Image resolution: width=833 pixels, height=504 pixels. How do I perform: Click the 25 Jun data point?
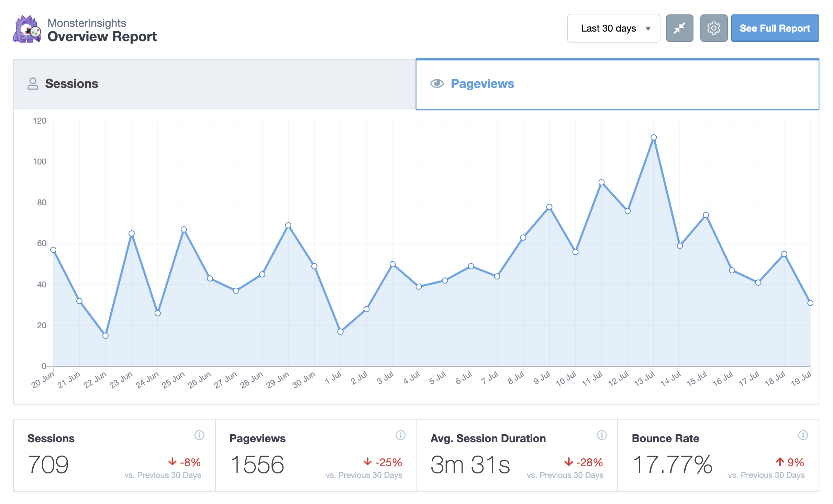pyautogui.click(x=184, y=229)
